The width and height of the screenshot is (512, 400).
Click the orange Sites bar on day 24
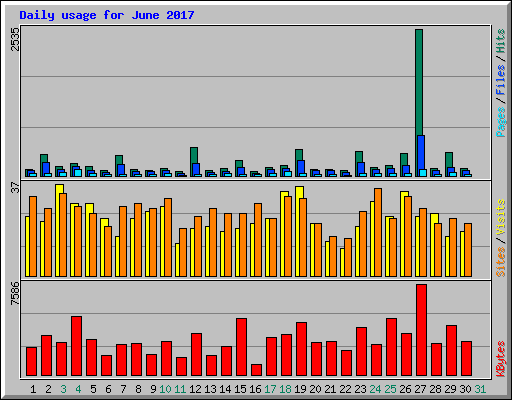pos(378,232)
